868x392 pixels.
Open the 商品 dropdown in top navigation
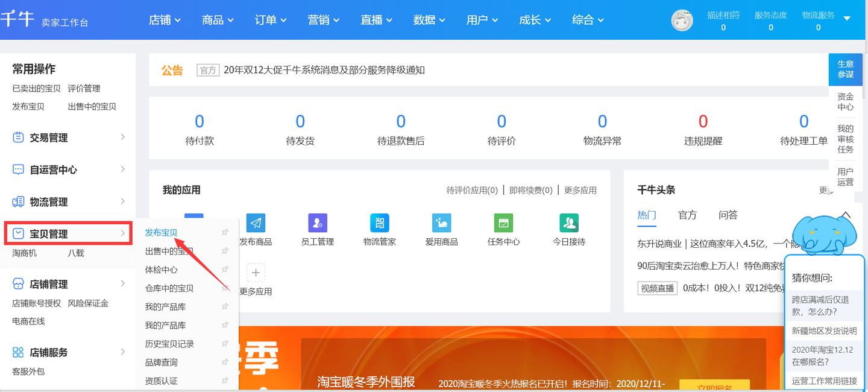(x=218, y=20)
